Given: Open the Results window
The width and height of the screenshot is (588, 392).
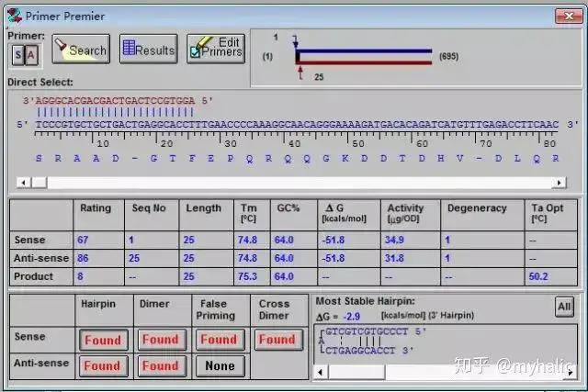Looking at the screenshot, I should 148,50.
